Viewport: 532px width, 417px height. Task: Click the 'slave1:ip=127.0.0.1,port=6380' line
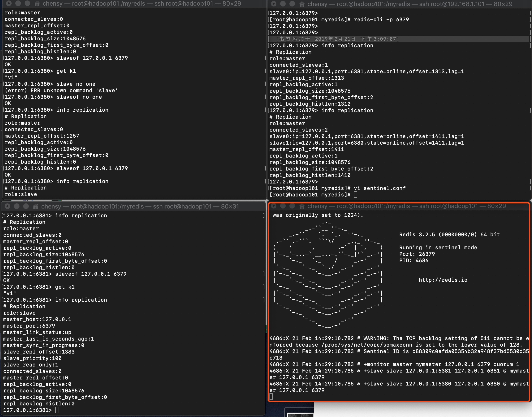tap(367, 143)
